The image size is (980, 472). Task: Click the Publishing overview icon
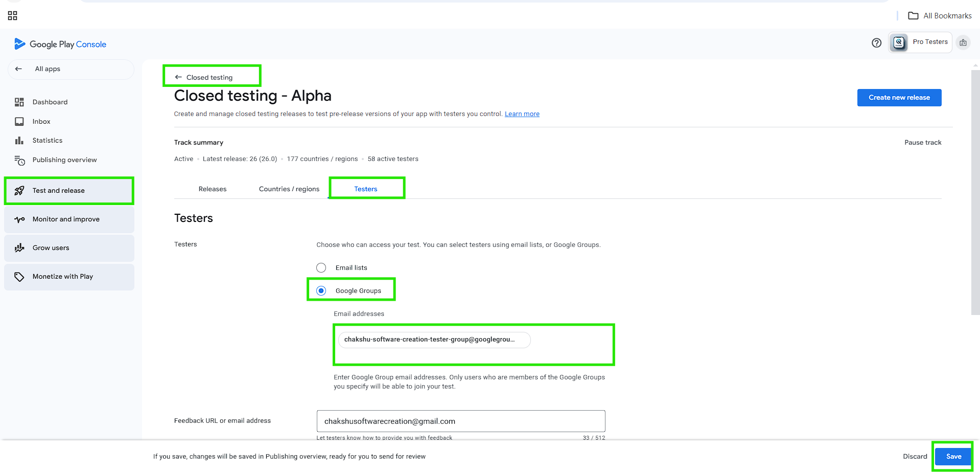pyautogui.click(x=19, y=160)
